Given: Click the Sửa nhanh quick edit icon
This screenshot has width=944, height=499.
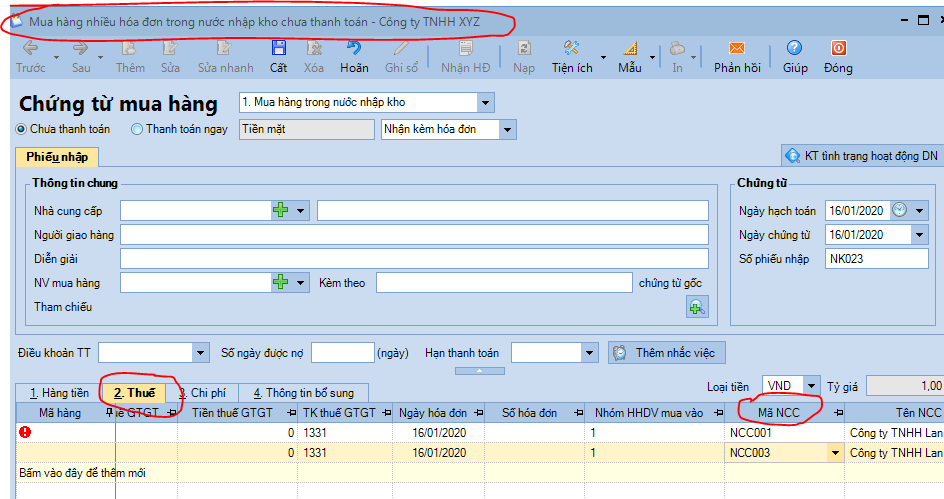Looking at the screenshot, I should coord(225,48).
